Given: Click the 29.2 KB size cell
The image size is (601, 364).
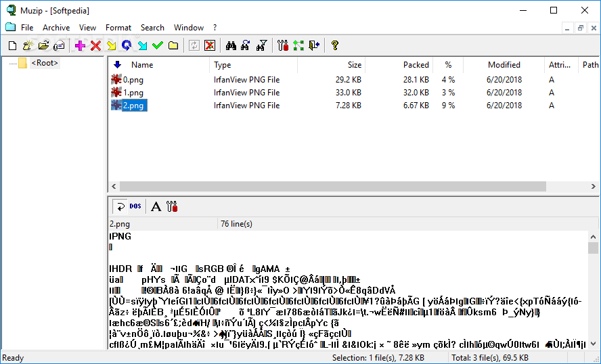Looking at the screenshot, I should [349, 80].
